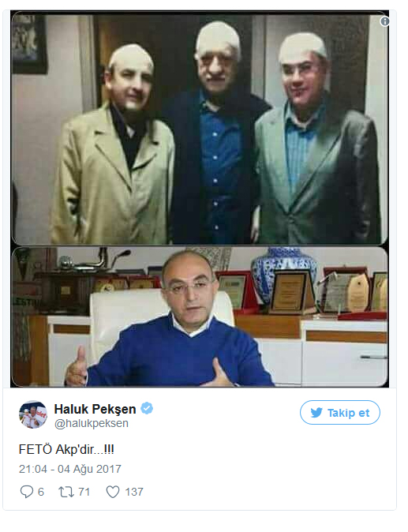
Task: Open the @halukpeksen handle link
Action: tap(92, 423)
